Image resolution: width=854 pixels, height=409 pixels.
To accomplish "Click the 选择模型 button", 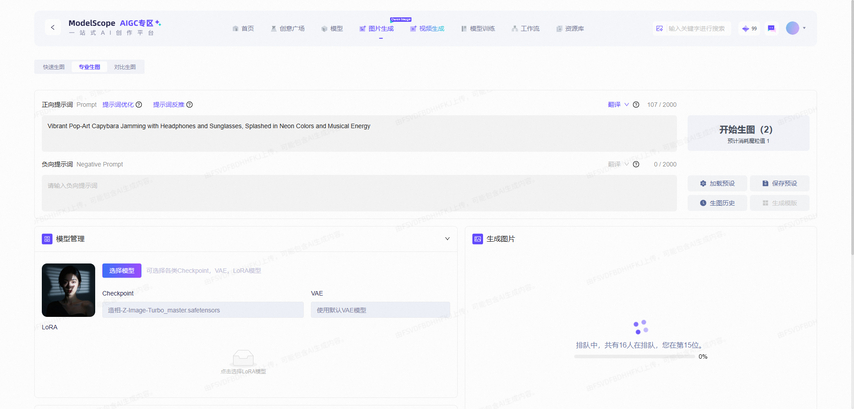I will 121,270.
